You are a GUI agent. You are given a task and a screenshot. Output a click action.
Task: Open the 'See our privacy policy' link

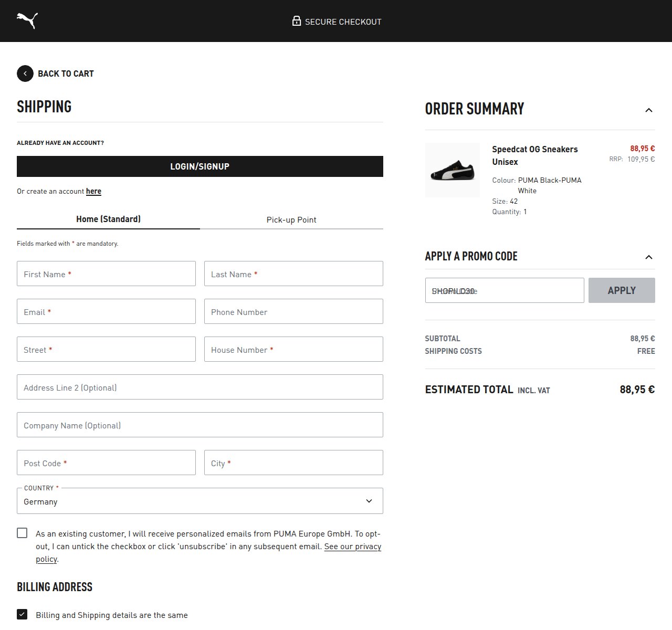(208, 553)
